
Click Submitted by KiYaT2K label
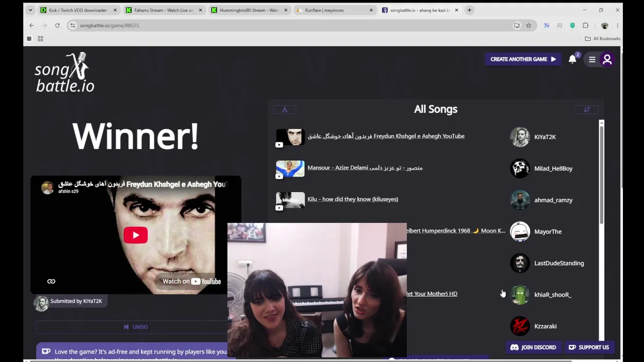[x=76, y=301]
